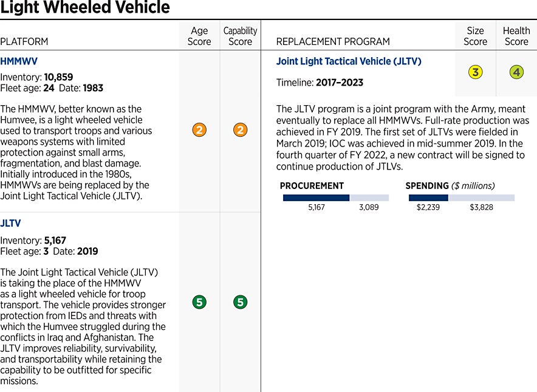537x392 pixels.
Task: Click the HMMWV age score badge
Action: pyautogui.click(x=199, y=129)
